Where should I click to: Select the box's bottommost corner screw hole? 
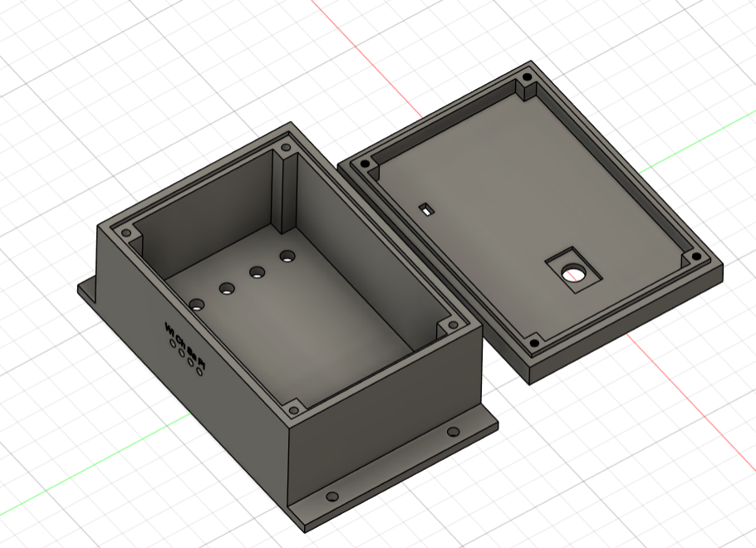click(292, 411)
